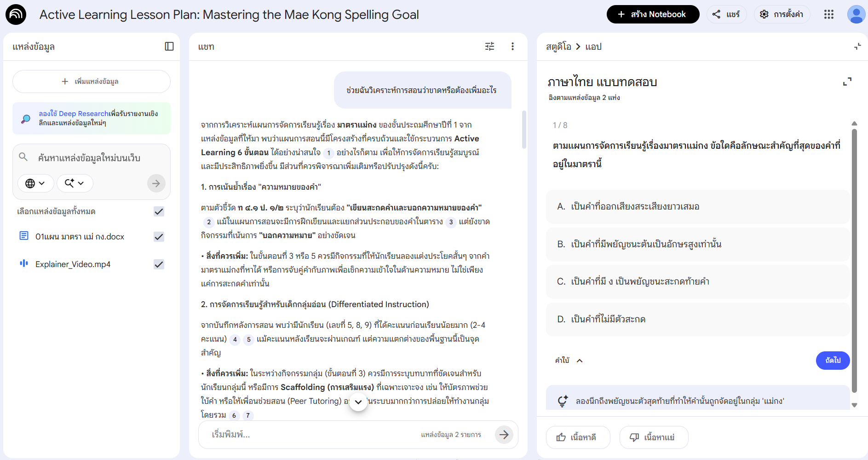868x460 pixels.
Task: Collapse the sources panel with the sidebar icon
Action: [169, 47]
